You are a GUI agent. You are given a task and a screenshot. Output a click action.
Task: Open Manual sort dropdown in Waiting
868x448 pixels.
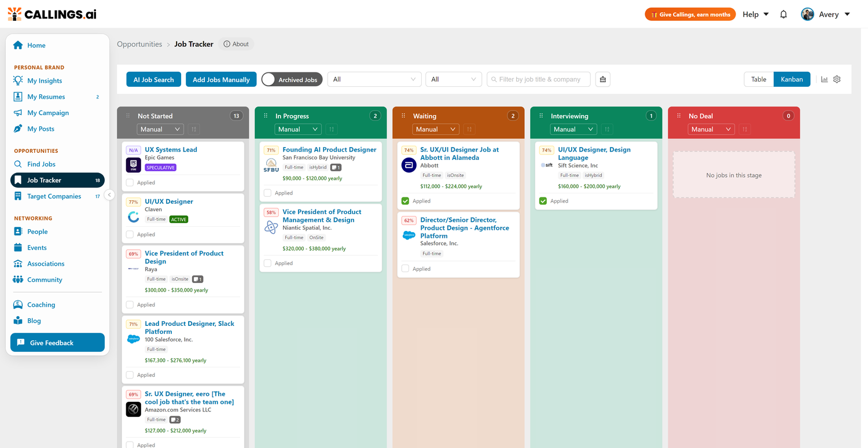pos(435,129)
